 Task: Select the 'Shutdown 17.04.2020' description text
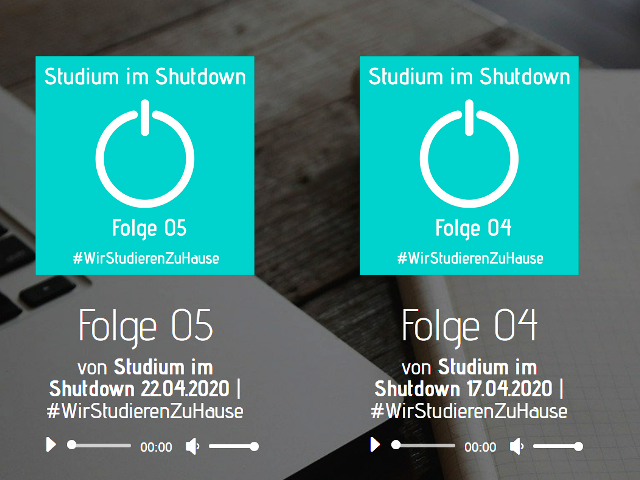point(463,389)
